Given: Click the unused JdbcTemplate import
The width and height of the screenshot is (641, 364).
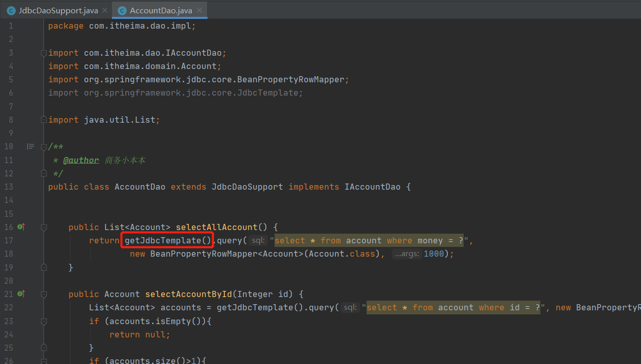Looking at the screenshot, I should (176, 93).
